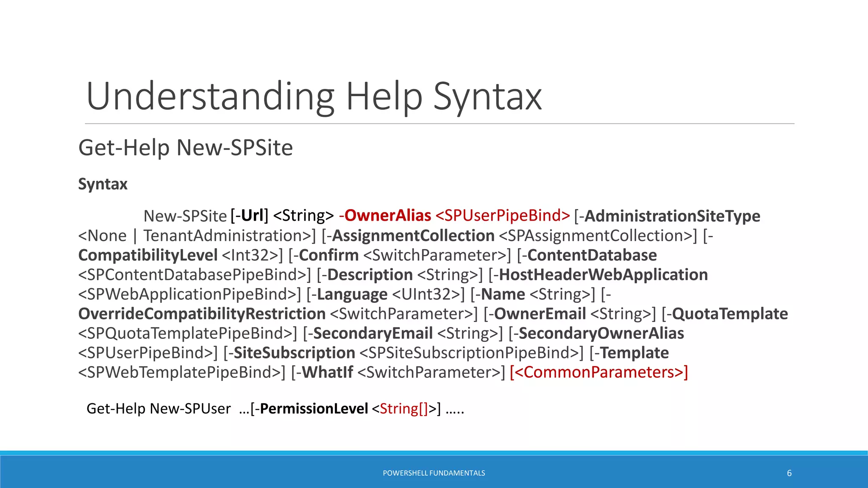Click the SecondaryEmail parameter

click(373, 333)
